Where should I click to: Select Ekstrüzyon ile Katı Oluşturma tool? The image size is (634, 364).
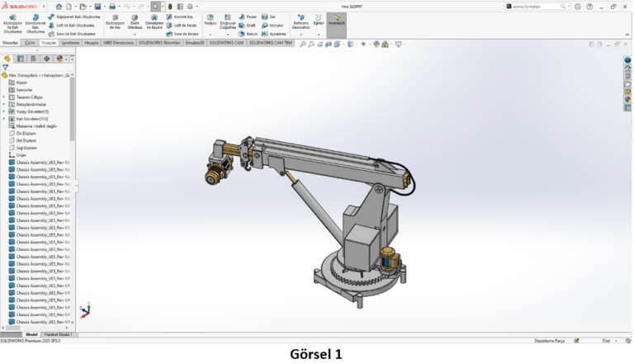12,22
